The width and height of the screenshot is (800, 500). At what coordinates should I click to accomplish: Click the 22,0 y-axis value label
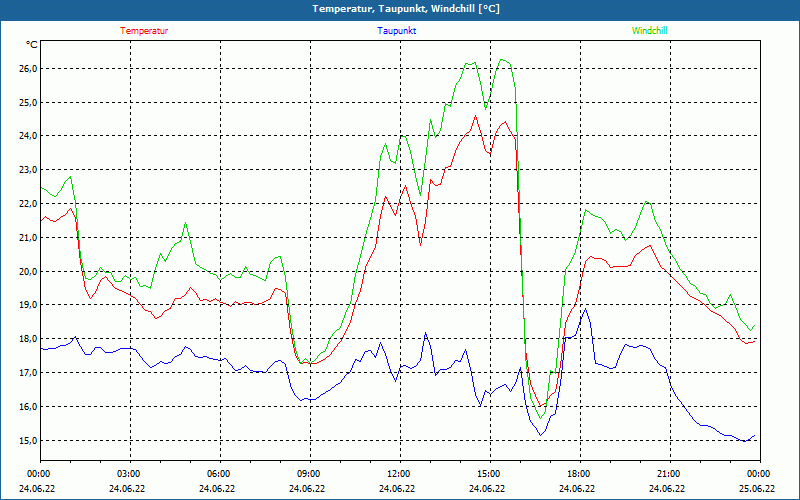pos(26,204)
